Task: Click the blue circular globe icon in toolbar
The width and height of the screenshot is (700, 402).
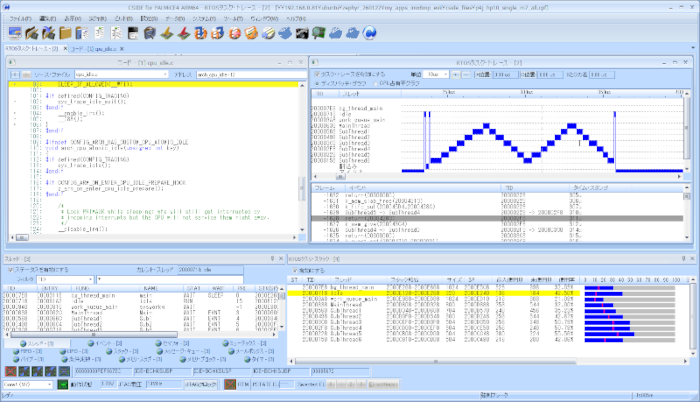Action: tap(369, 33)
